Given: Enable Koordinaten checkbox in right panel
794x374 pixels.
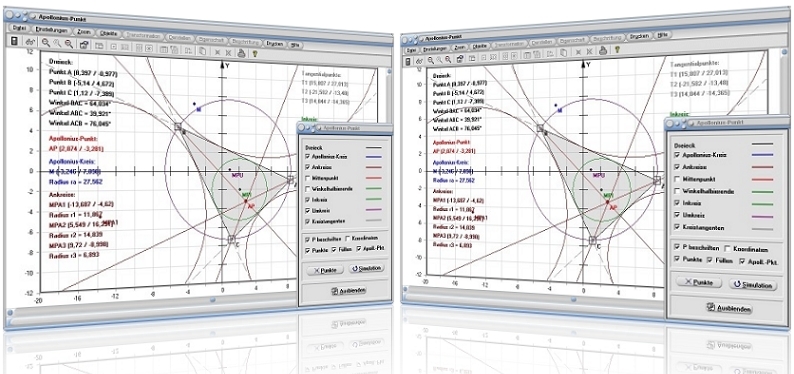Looking at the screenshot, I should [x=728, y=249].
